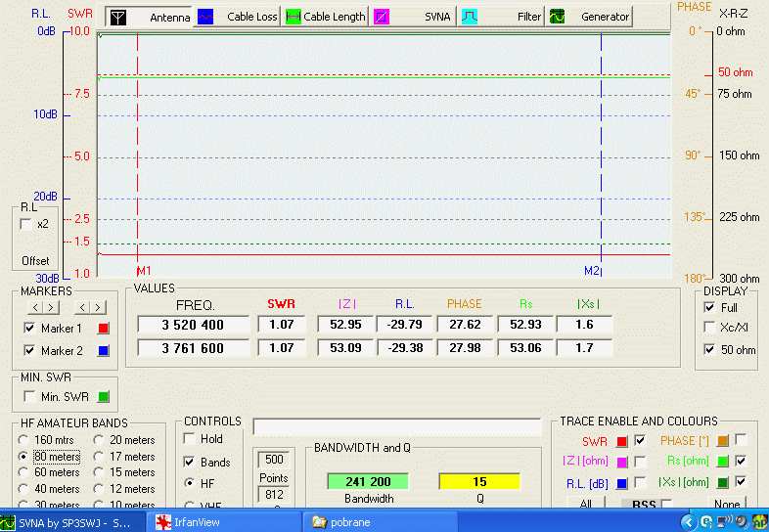This screenshot has height=532, width=769.
Task: Step second marker pair right arrow
Action: pyautogui.click(x=97, y=307)
